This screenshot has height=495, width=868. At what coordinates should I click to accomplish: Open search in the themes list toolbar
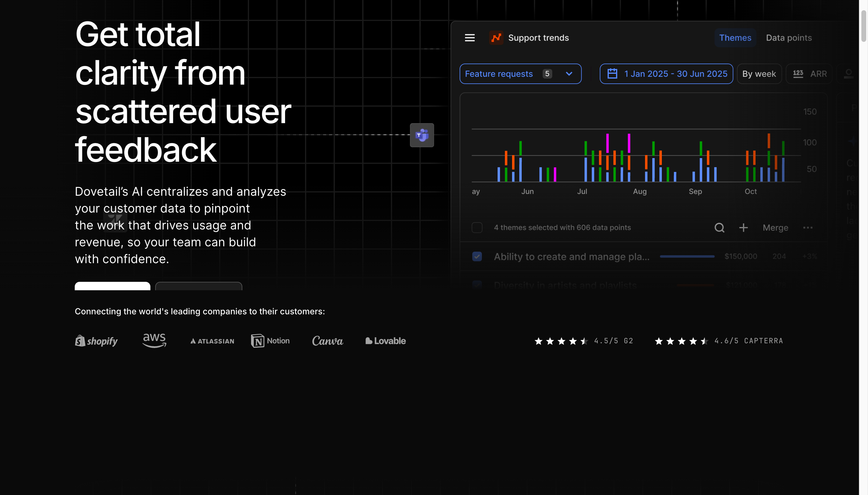719,227
